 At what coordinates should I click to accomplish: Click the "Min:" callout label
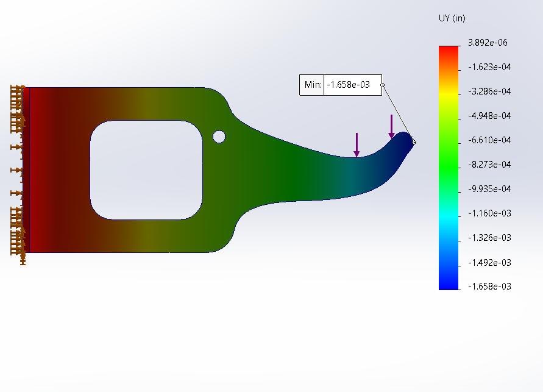[313, 85]
